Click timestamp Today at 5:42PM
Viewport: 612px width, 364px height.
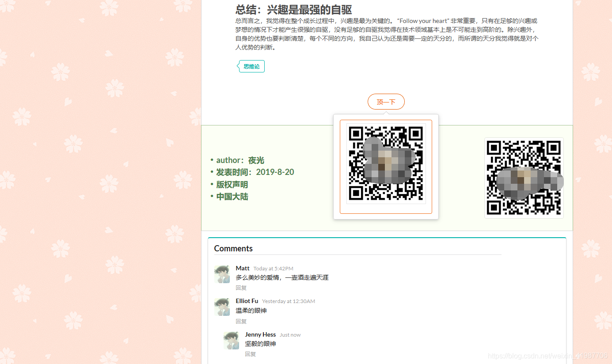pos(273,269)
